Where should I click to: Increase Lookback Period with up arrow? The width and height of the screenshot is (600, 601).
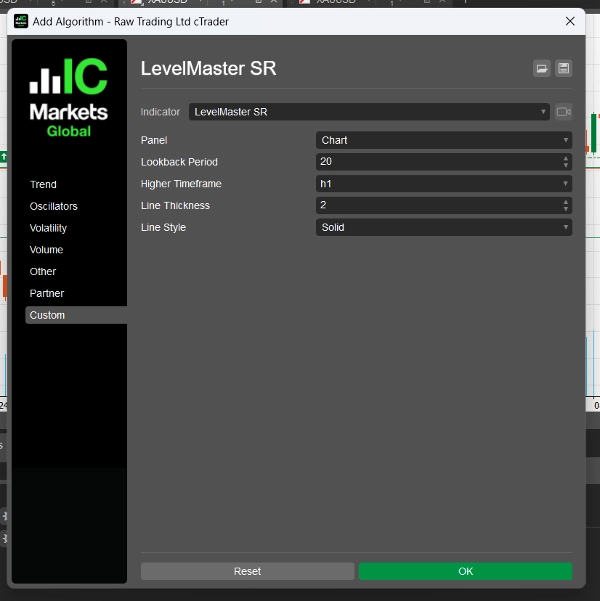(x=566, y=158)
